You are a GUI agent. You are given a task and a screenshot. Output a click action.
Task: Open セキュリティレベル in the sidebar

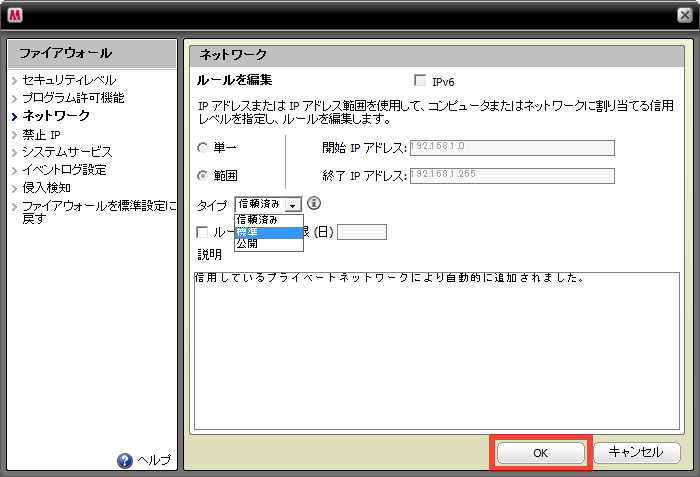point(69,80)
